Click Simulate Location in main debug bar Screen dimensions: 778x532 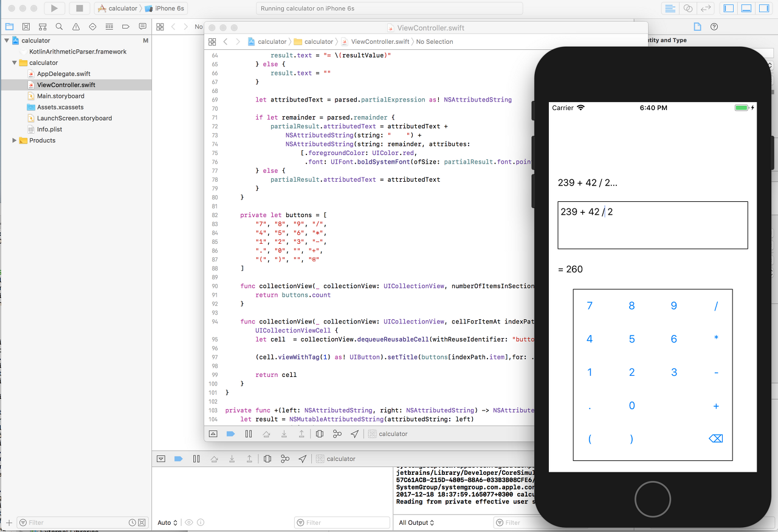303,459
